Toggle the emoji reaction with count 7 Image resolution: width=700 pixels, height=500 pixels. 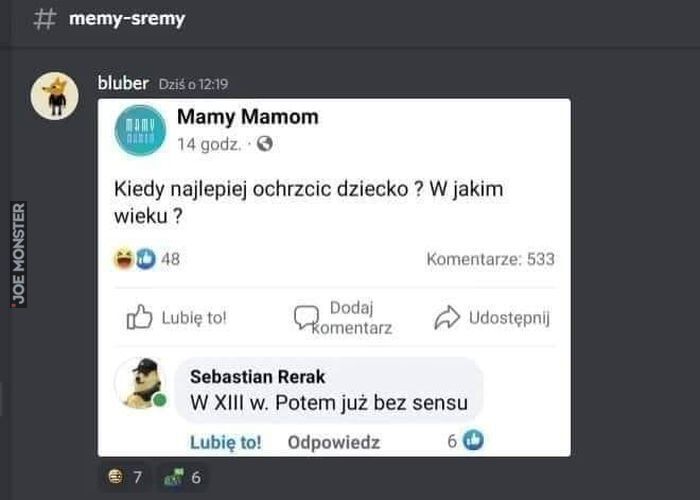coord(125,477)
